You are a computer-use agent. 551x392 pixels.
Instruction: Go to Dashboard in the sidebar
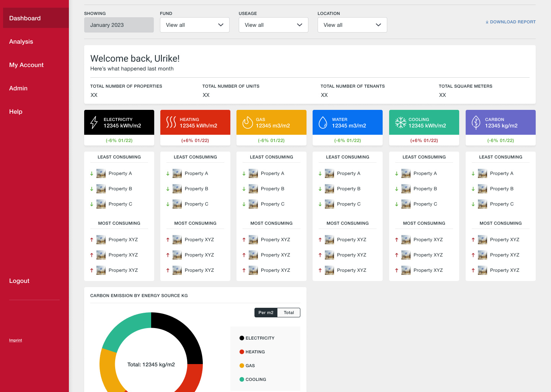[36, 18]
